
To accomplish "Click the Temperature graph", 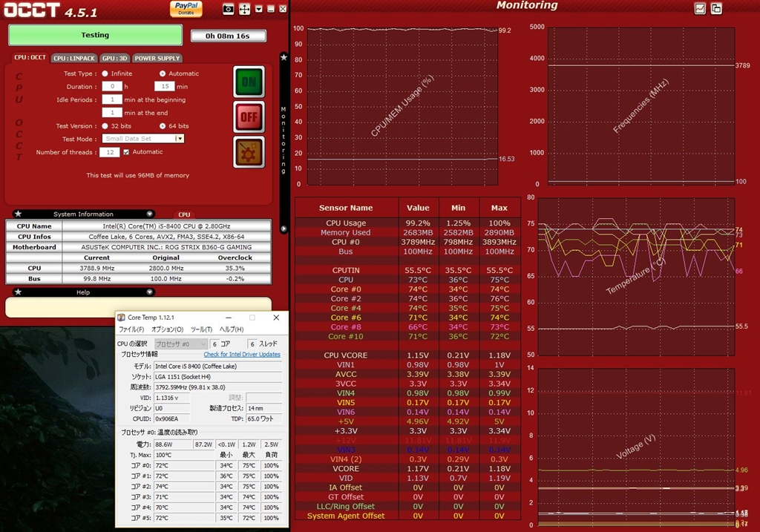I will pos(636,277).
